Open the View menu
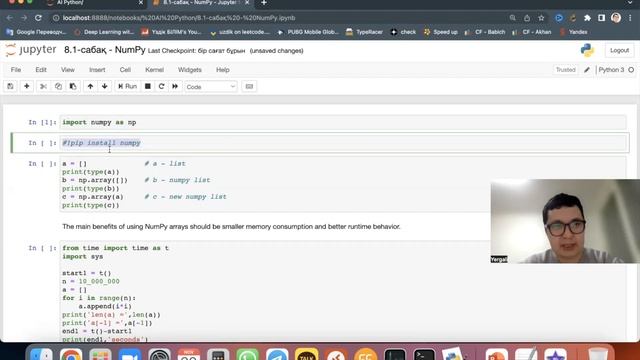640x360 pixels. [x=68, y=70]
